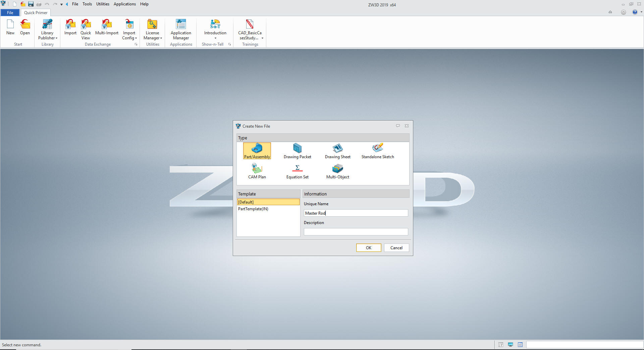Screen dimensions: 644x350
Task: Click the Unique Name input field
Action: click(x=356, y=213)
